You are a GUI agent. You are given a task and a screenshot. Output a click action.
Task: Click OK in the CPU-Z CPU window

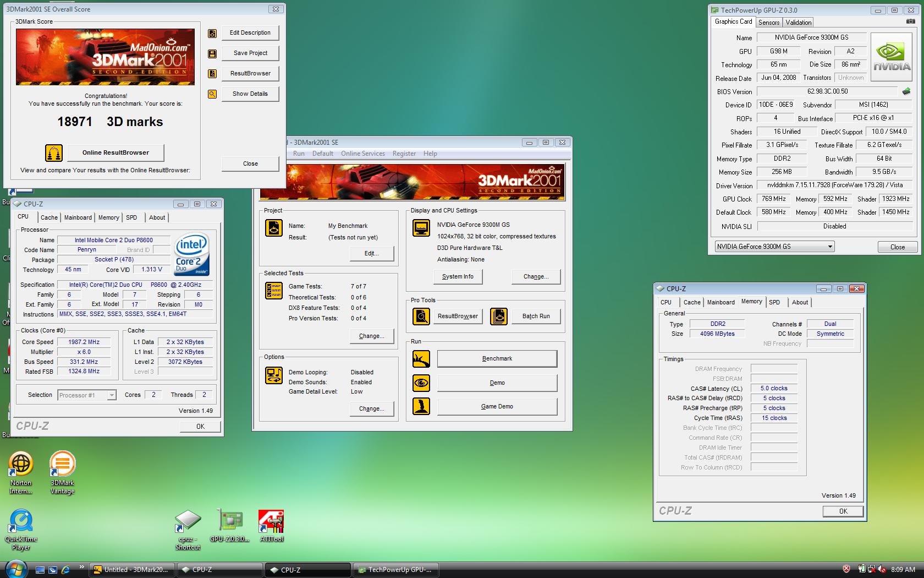pos(200,427)
